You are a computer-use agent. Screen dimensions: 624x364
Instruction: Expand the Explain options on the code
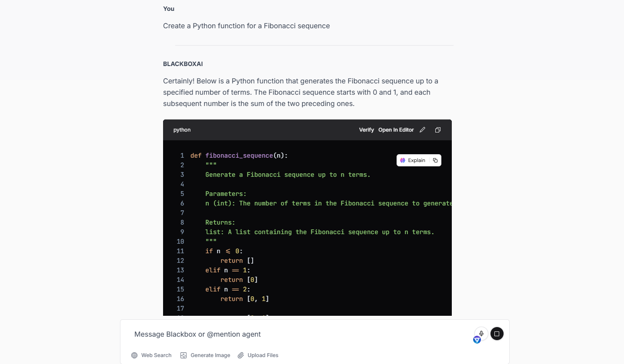(413, 160)
